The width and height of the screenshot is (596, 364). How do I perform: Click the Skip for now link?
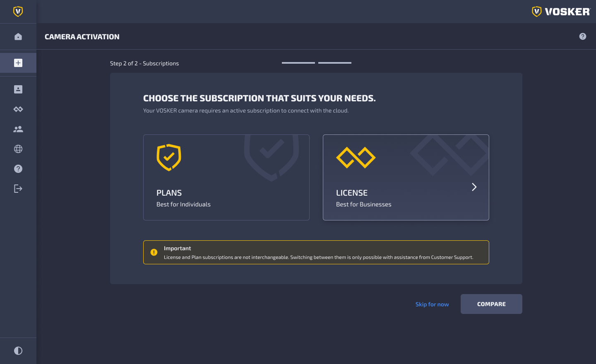(x=432, y=304)
